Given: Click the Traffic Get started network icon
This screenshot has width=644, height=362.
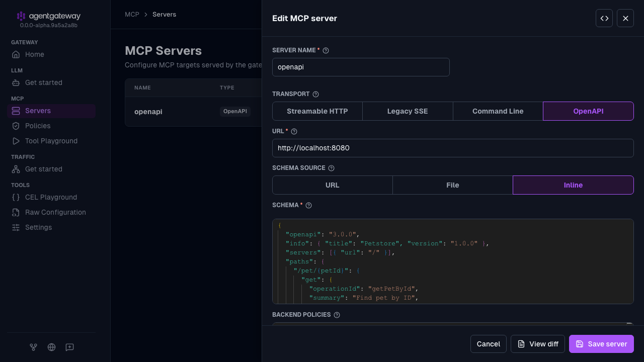Looking at the screenshot, I should point(16,169).
